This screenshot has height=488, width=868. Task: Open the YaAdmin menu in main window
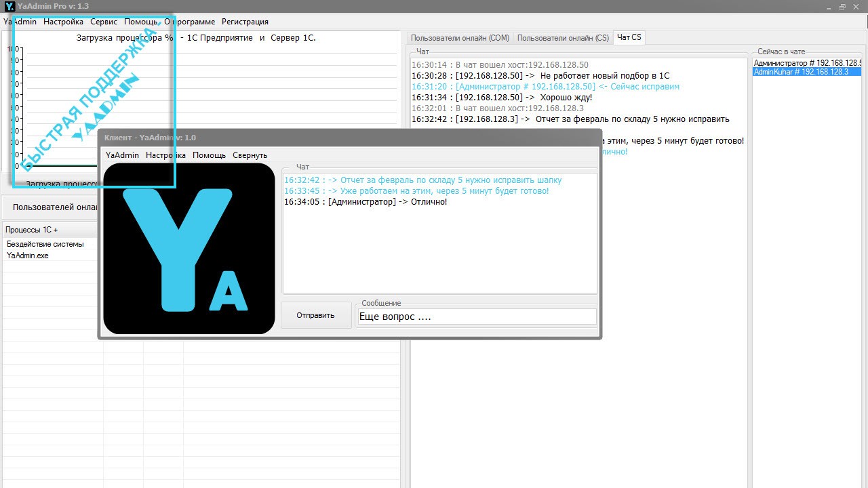20,22
